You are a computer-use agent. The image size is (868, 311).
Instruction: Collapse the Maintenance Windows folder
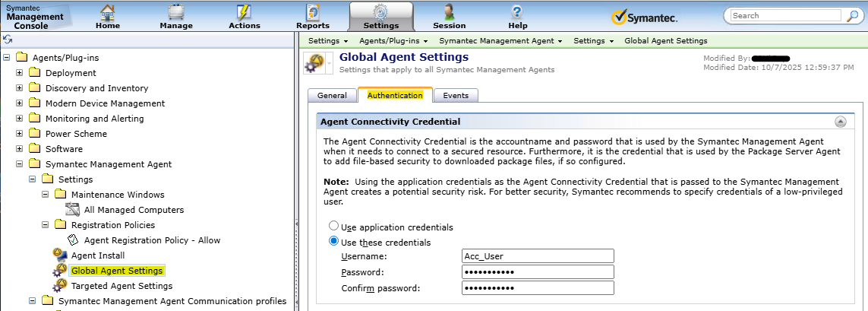[x=46, y=195]
